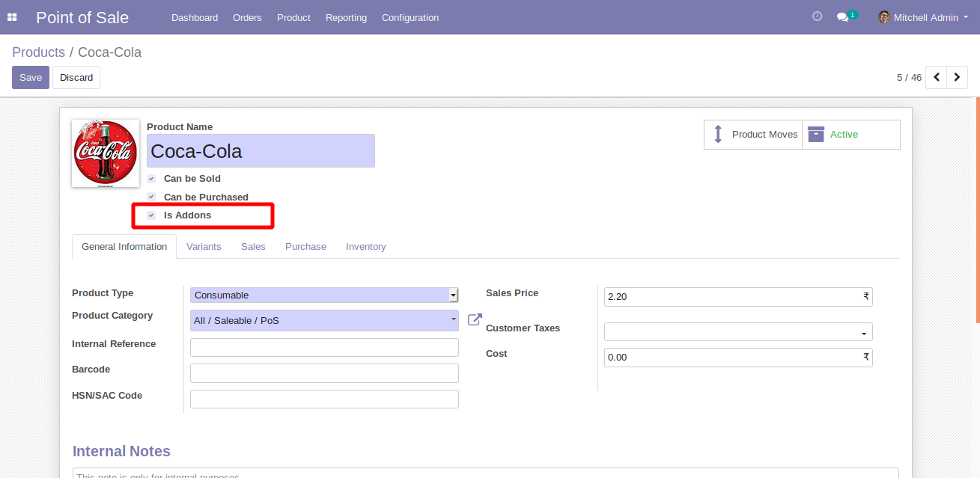Open the apps grid menu icon
Screen dimensions: 980x478
point(12,17)
